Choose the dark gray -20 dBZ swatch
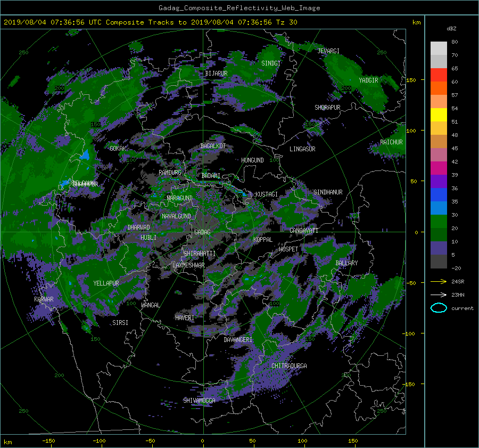Viewport: 479px width, 448px height. tap(439, 261)
